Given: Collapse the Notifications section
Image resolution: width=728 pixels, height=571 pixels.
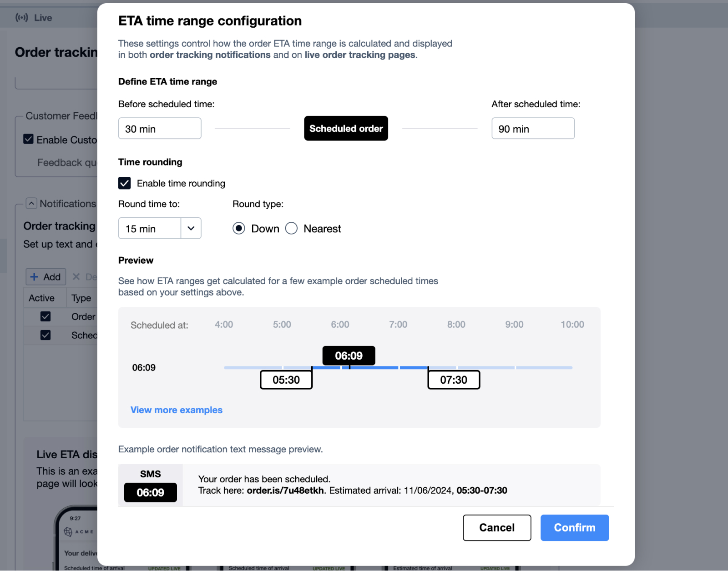Looking at the screenshot, I should pyautogui.click(x=31, y=203).
